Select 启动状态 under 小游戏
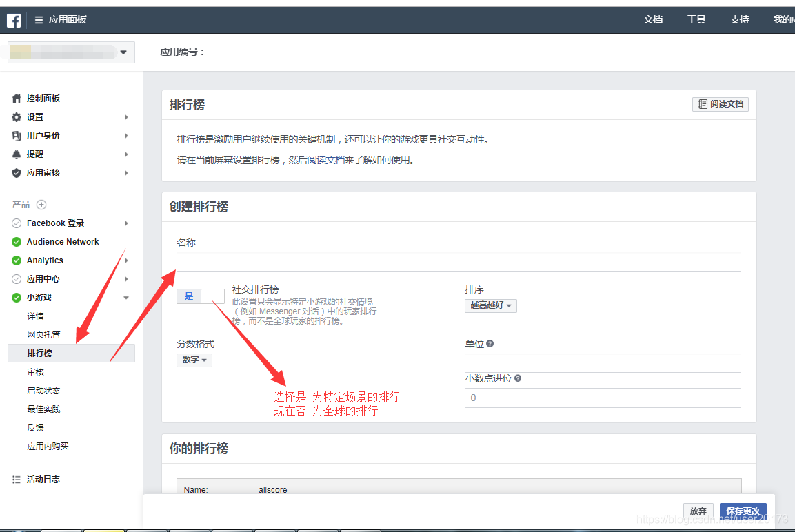The height and width of the screenshot is (532, 795). pyautogui.click(x=43, y=391)
